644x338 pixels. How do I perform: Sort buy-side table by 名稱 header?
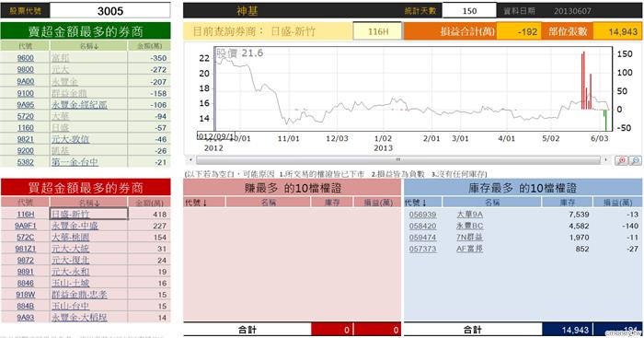88,203
